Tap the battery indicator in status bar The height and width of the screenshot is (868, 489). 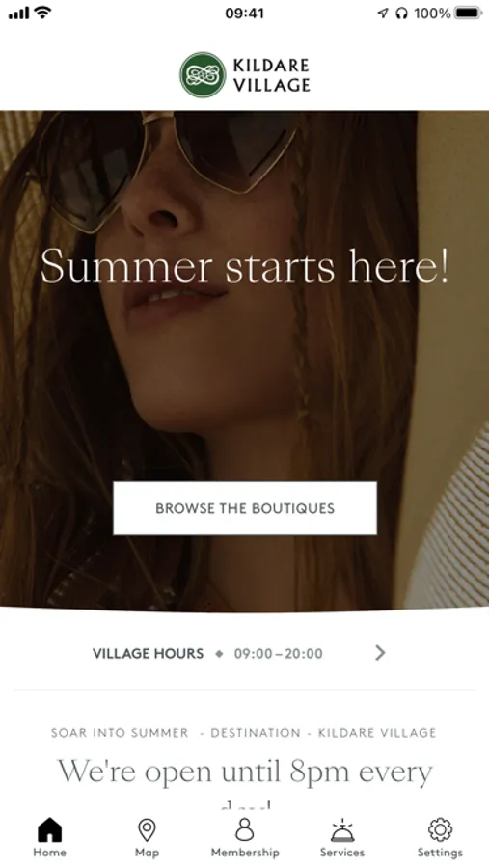(x=469, y=13)
